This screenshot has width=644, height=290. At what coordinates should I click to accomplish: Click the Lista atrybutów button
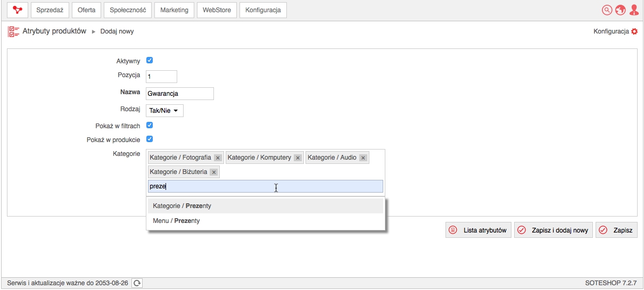tap(478, 230)
